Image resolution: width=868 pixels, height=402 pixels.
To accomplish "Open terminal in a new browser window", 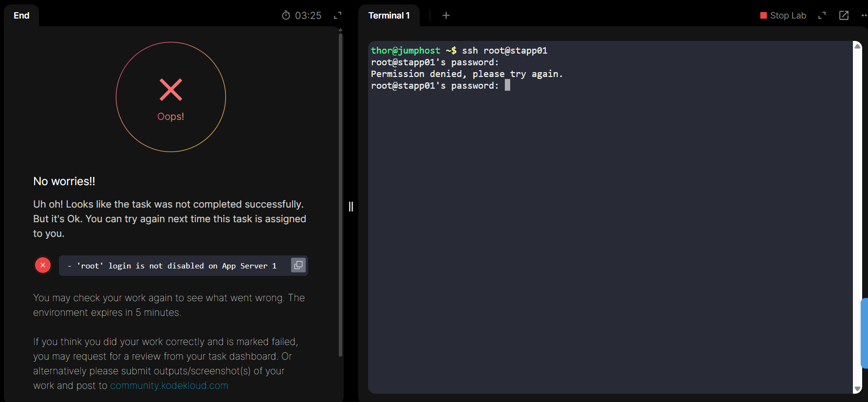I will (x=844, y=16).
